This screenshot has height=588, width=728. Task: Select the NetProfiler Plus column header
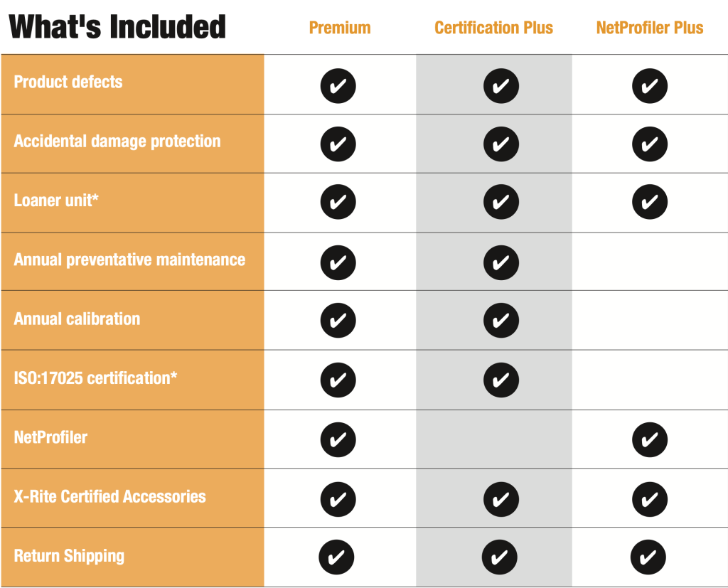coord(650,28)
